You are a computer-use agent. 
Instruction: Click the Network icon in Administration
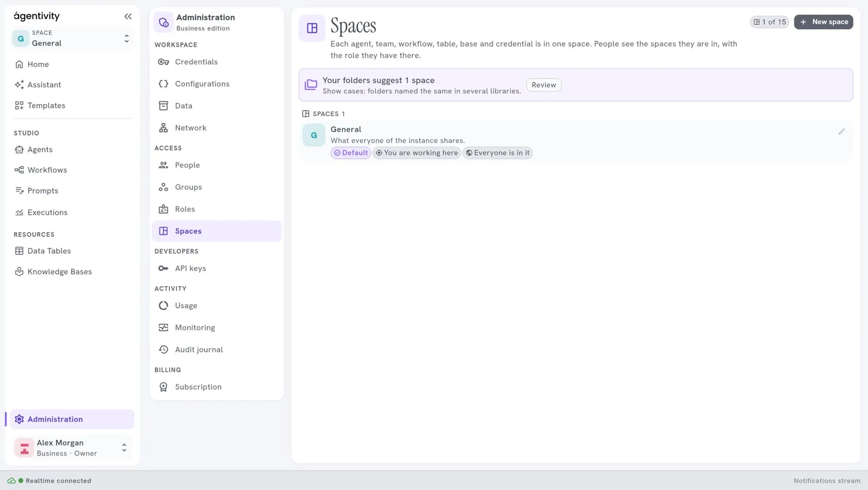[x=163, y=128]
